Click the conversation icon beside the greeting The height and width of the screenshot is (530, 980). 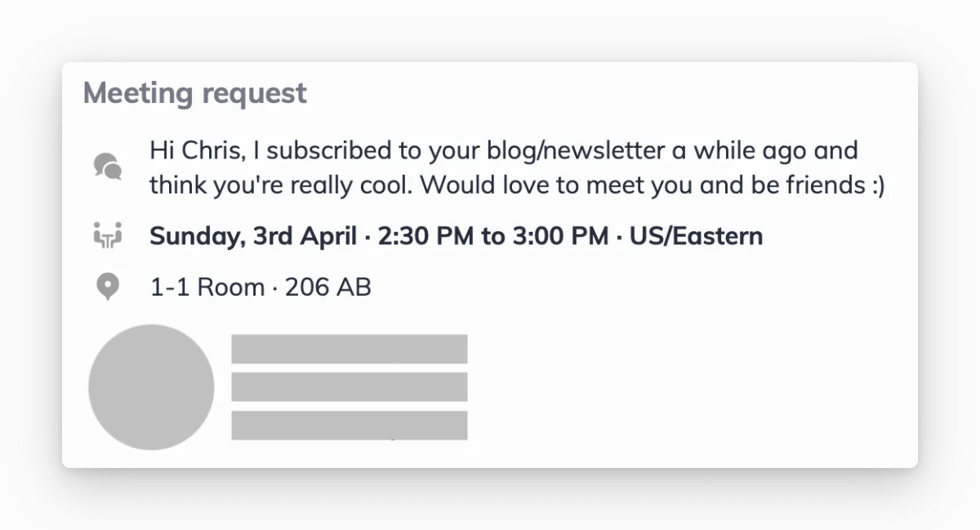pos(107,166)
